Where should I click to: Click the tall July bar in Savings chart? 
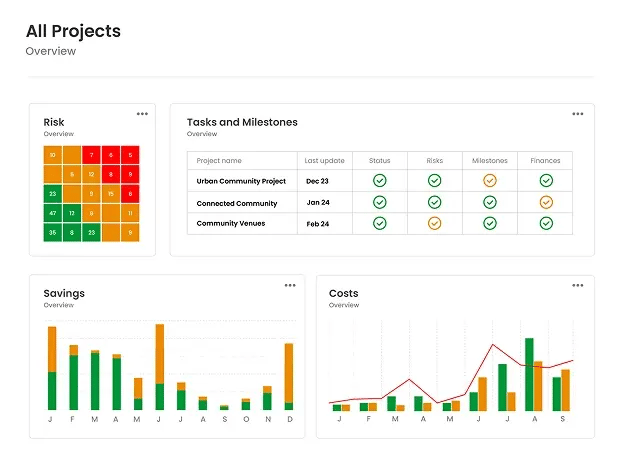(x=159, y=367)
